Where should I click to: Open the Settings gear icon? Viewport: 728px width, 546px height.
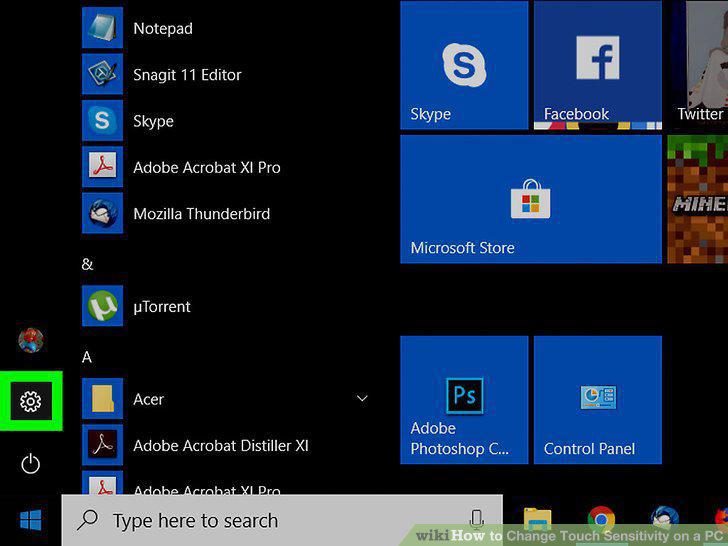click(31, 401)
